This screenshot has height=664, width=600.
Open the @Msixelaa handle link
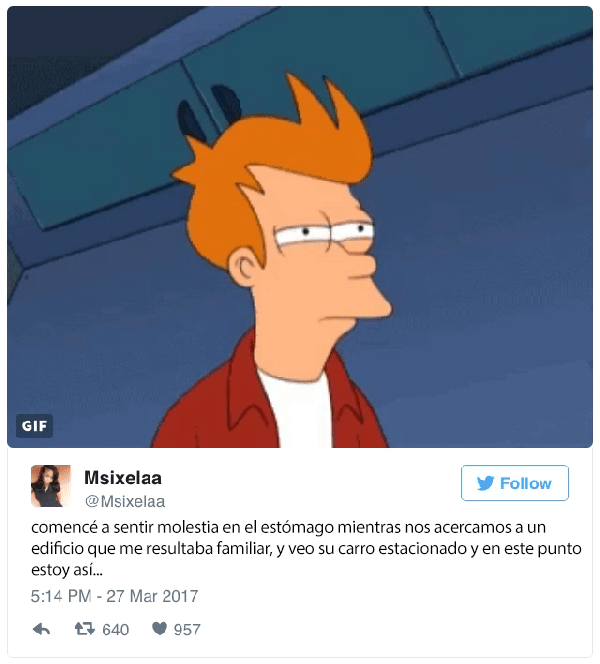[x=125, y=501]
